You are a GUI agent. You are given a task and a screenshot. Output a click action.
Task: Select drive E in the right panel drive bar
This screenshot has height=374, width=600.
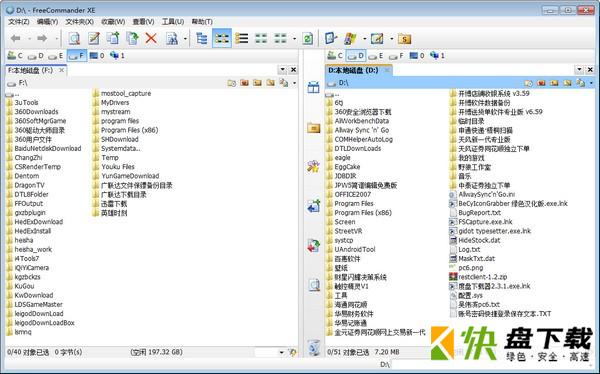[376, 56]
